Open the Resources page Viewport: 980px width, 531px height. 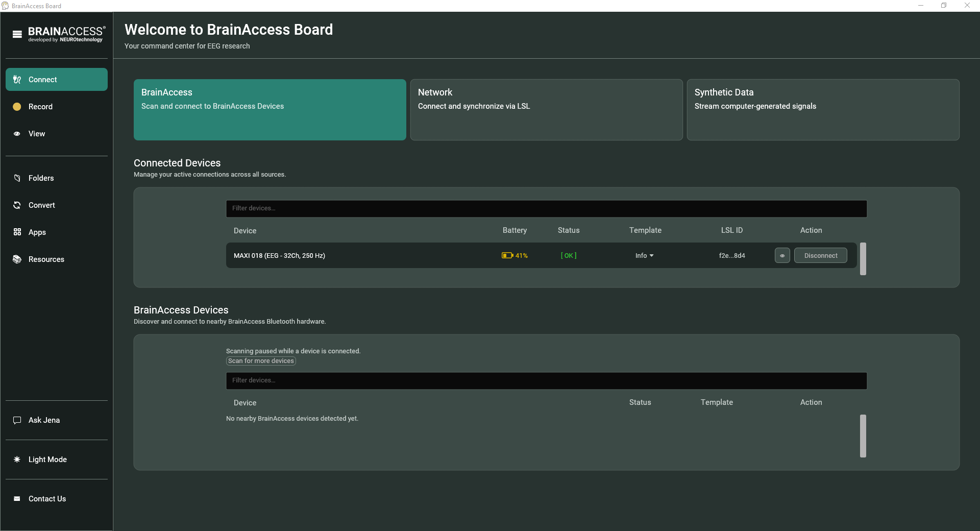point(57,259)
